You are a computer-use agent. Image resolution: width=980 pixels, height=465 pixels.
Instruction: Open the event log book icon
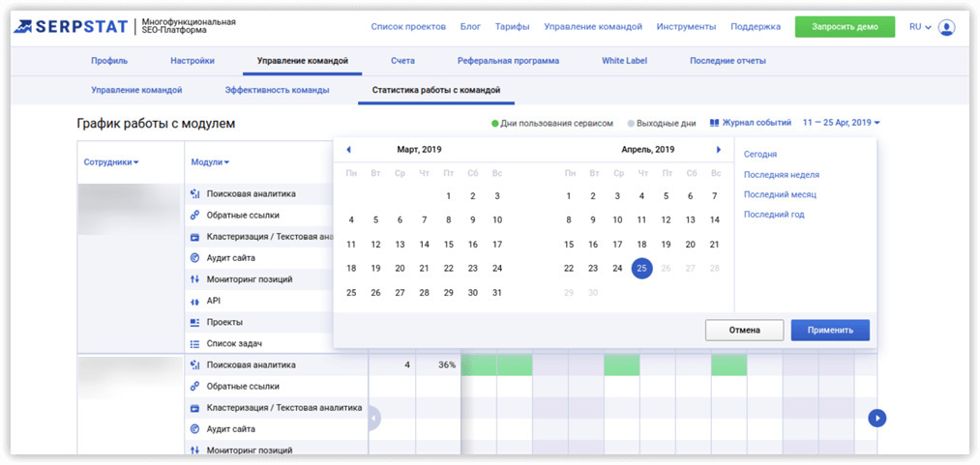pos(715,124)
